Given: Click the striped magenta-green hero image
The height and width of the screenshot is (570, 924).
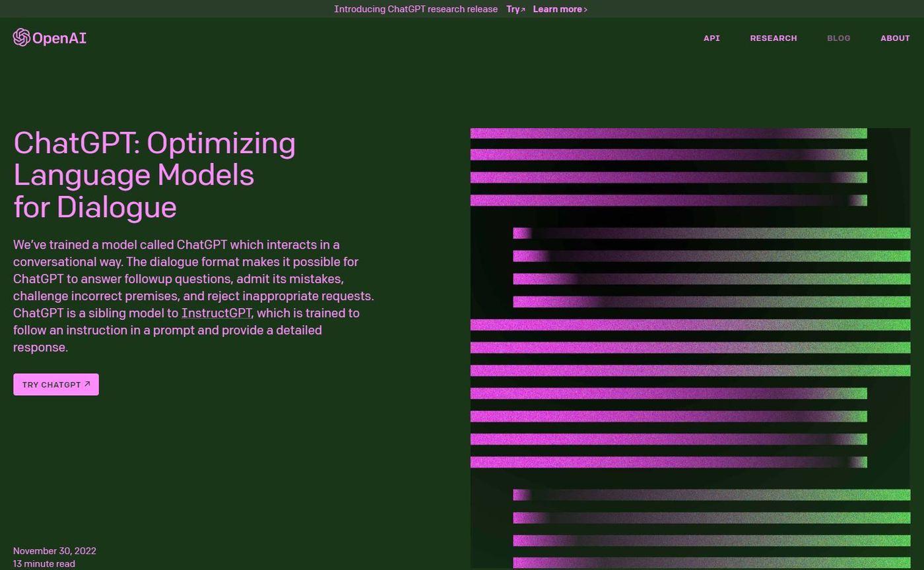Looking at the screenshot, I should 690,348.
